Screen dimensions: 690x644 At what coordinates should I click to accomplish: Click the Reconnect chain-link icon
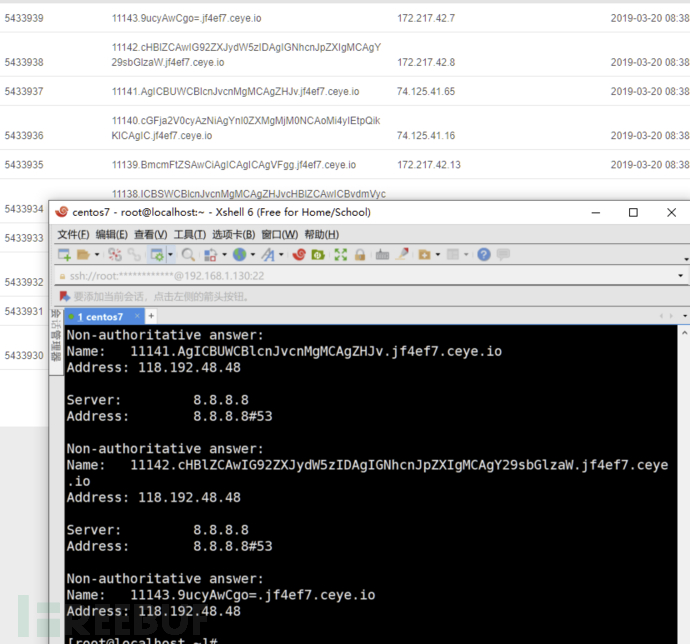(134, 254)
